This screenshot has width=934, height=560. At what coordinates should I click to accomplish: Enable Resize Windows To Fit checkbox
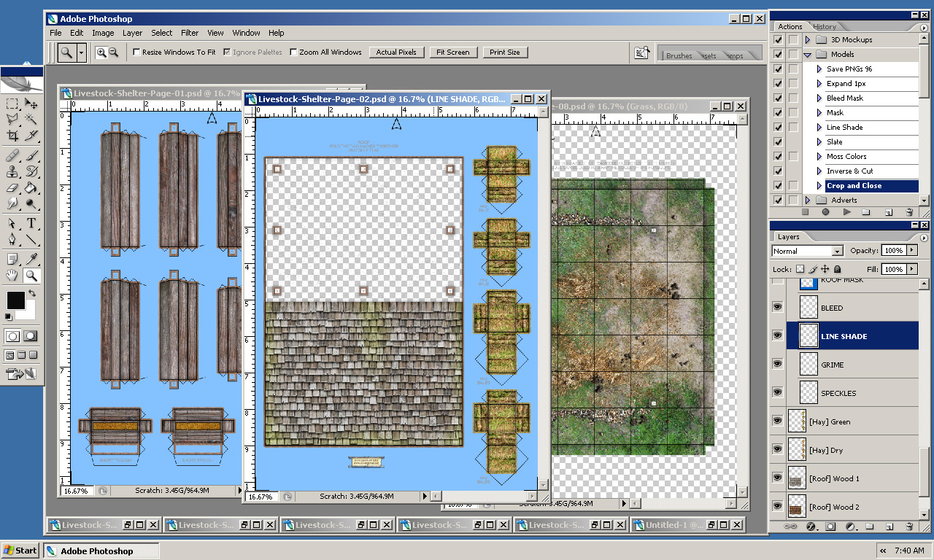coord(136,52)
